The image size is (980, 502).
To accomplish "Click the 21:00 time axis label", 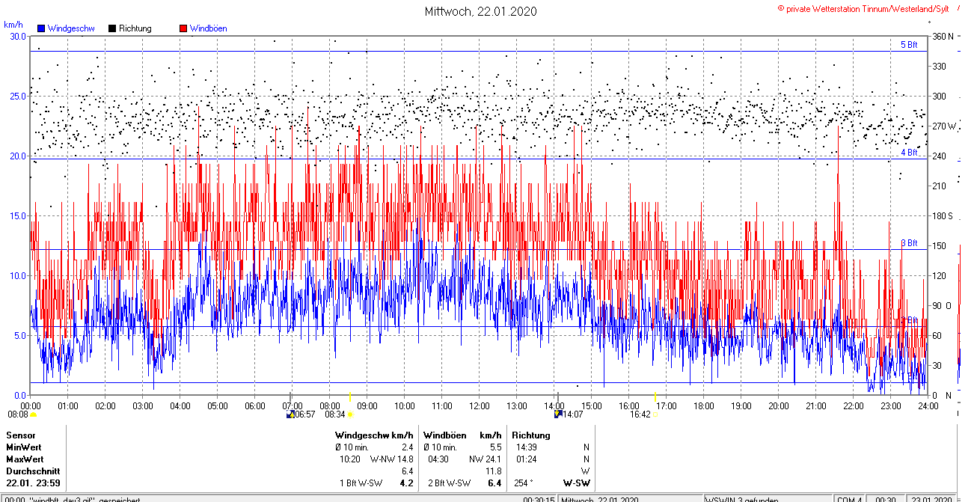I will pyautogui.click(x=815, y=405).
